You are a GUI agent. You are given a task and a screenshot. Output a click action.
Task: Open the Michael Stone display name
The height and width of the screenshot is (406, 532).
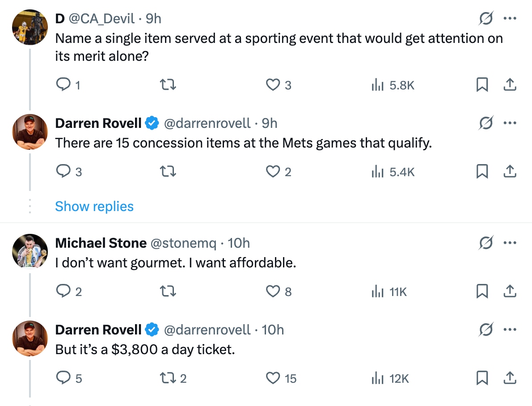tap(101, 243)
